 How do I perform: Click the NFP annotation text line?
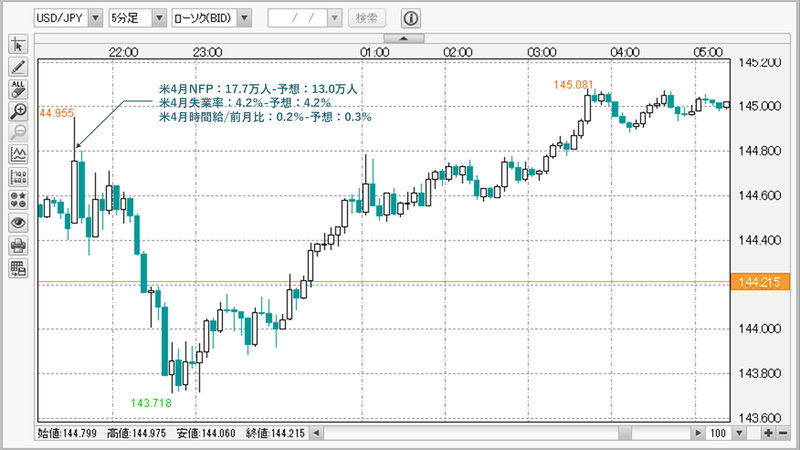[x=258, y=89]
